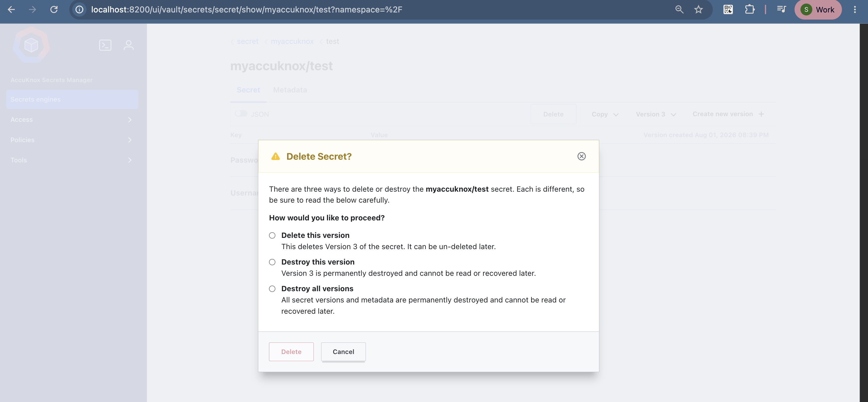
Task: Open the QR code extension icon
Action: click(x=728, y=9)
